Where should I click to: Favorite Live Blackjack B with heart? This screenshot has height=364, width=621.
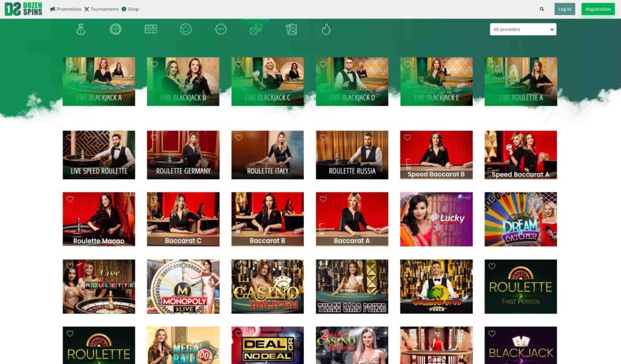(x=155, y=64)
